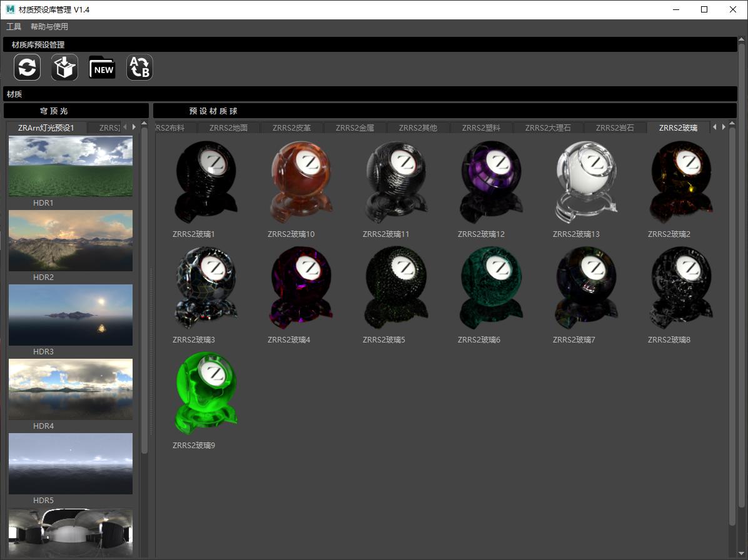Image resolution: width=748 pixels, height=560 pixels.
Task: Switch to the ZRRS2大理石 tab
Action: [x=548, y=127]
